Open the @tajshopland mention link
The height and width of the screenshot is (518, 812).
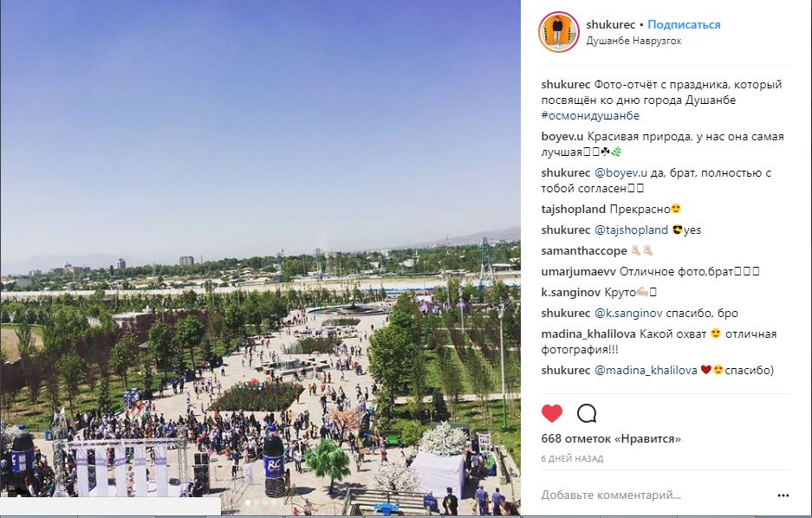tap(631, 230)
